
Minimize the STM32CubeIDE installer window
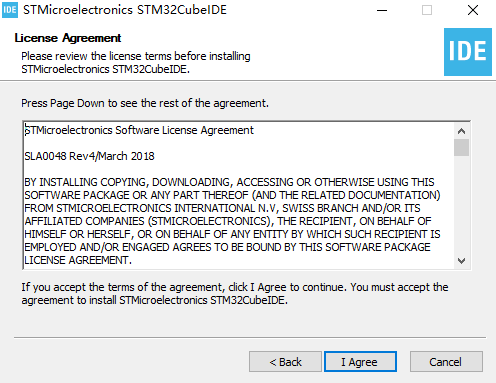[x=382, y=10]
